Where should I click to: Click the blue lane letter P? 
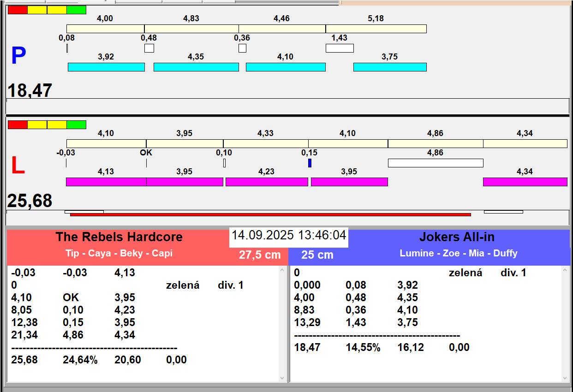18,56
